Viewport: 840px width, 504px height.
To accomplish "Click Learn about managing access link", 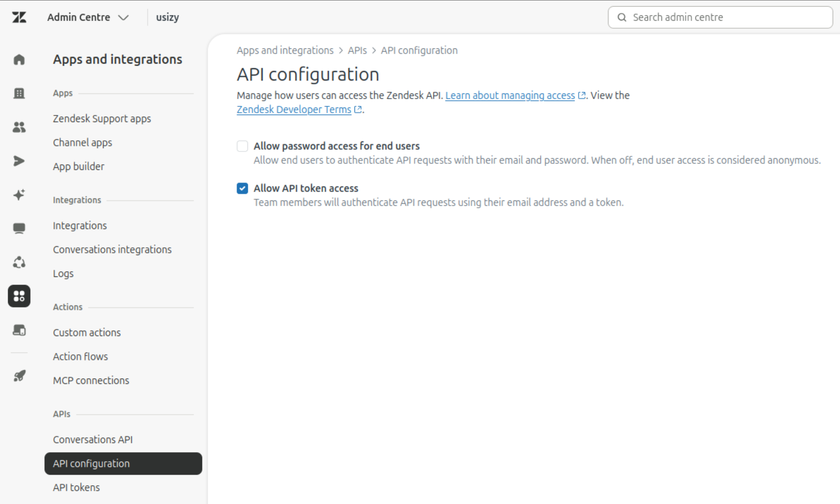I will [510, 96].
